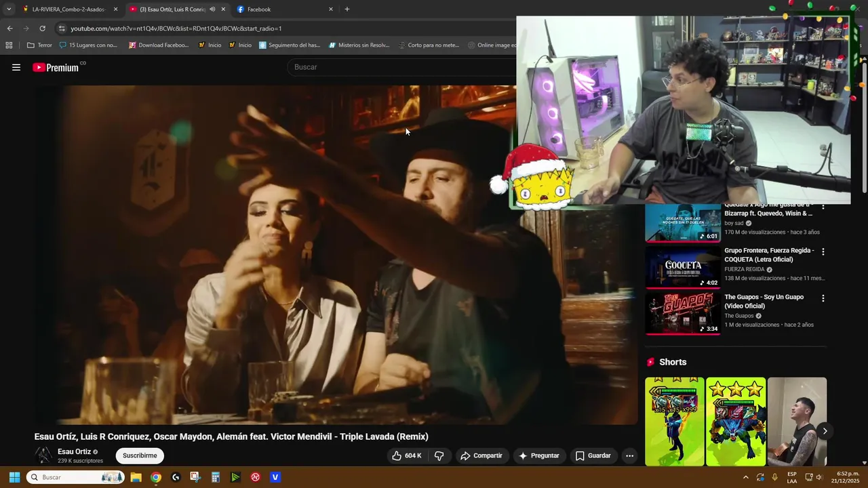Subscribe to Esau Ortiz with Suscribirme
This screenshot has width=868, height=488.
[140, 455]
